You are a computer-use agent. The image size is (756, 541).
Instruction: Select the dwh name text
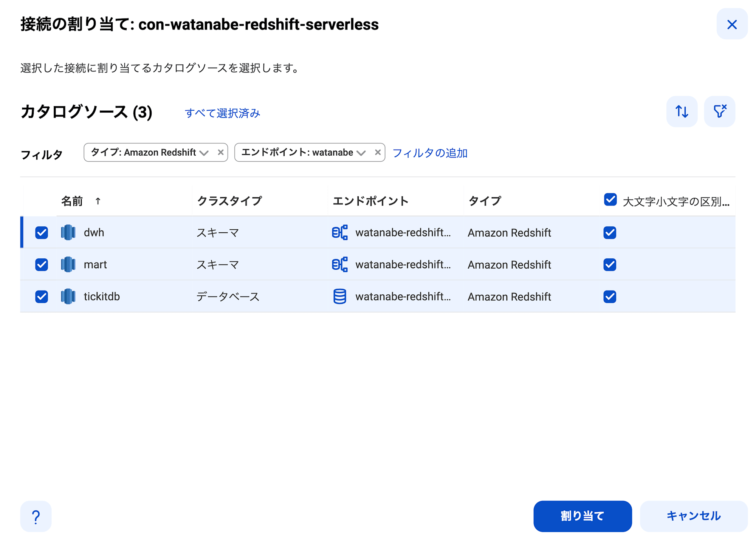point(94,232)
